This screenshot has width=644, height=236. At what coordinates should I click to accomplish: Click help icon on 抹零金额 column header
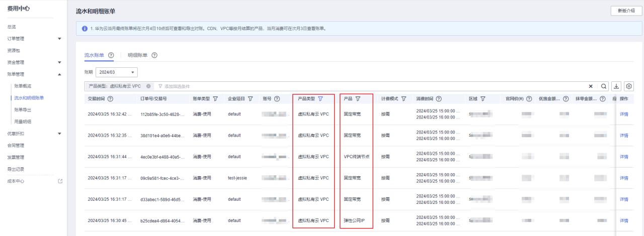pyautogui.click(x=603, y=99)
